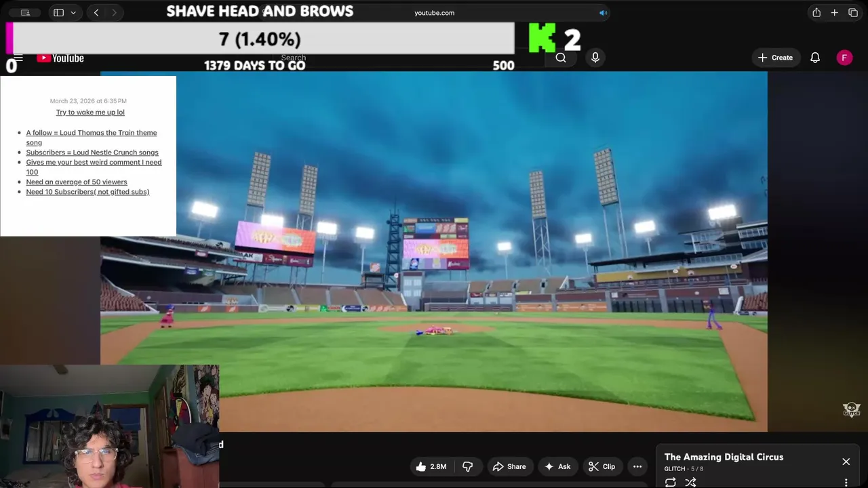Open YouTube notifications bell
Image resolution: width=868 pixels, height=488 pixels.
point(815,58)
